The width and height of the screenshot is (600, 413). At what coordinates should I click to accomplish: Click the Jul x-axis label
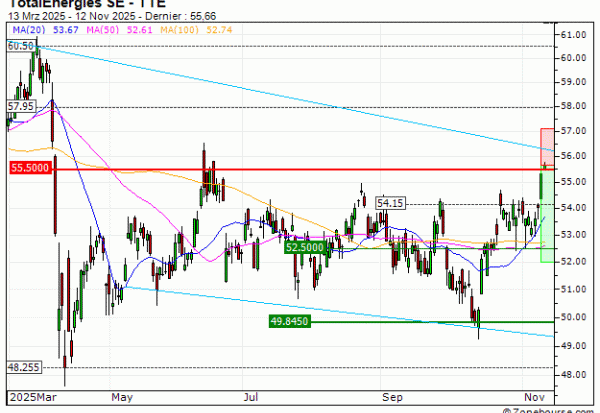tap(251, 397)
